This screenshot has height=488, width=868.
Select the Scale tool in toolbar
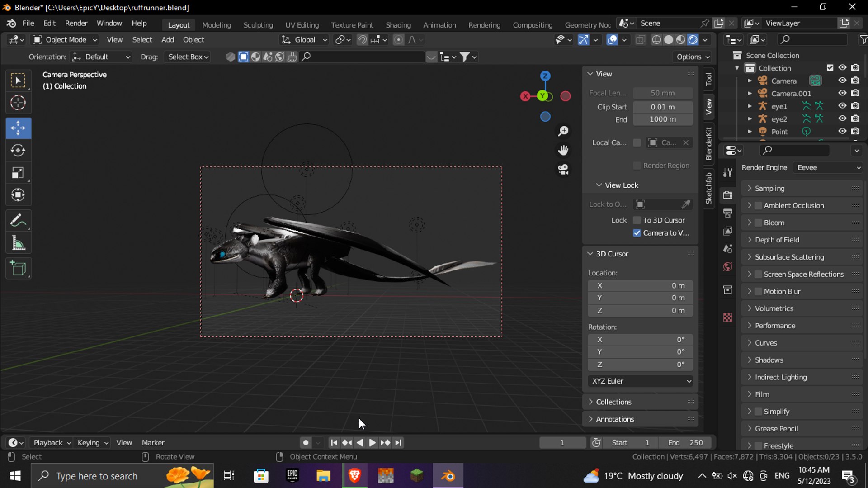click(x=18, y=173)
